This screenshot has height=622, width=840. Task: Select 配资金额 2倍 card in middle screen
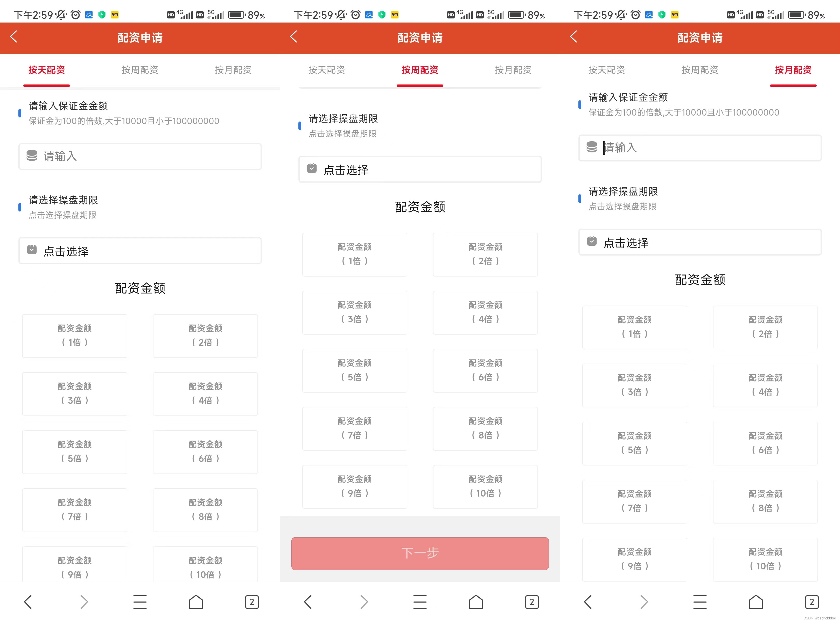pyautogui.click(x=485, y=255)
